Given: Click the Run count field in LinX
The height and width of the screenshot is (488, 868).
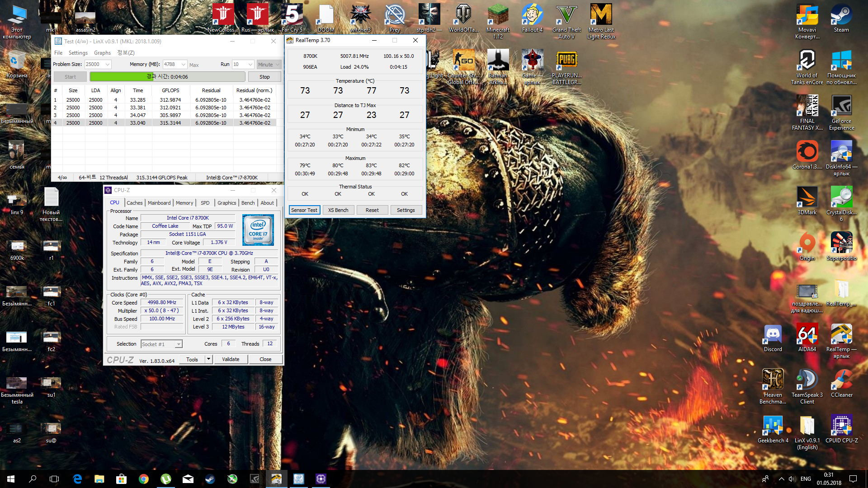Looking at the screenshot, I should (x=240, y=65).
